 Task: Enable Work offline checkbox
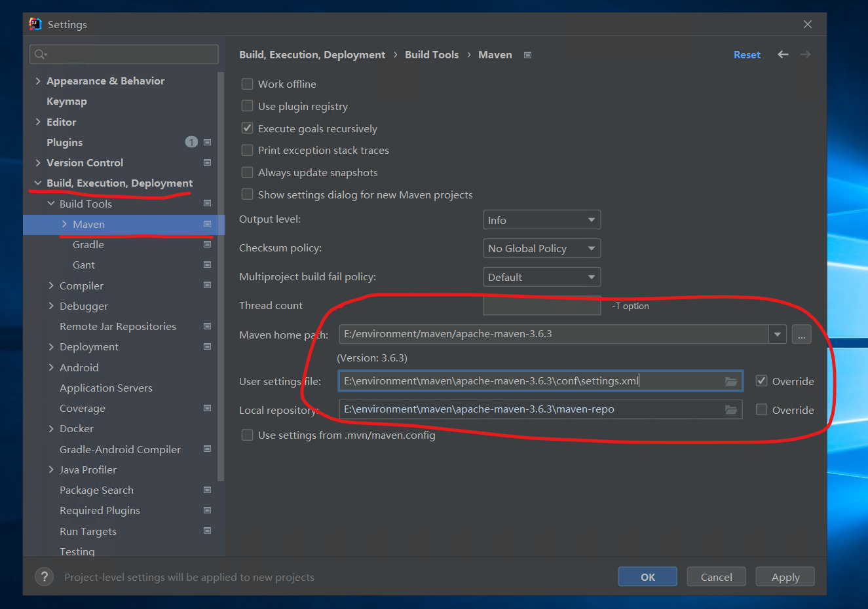[x=247, y=84]
